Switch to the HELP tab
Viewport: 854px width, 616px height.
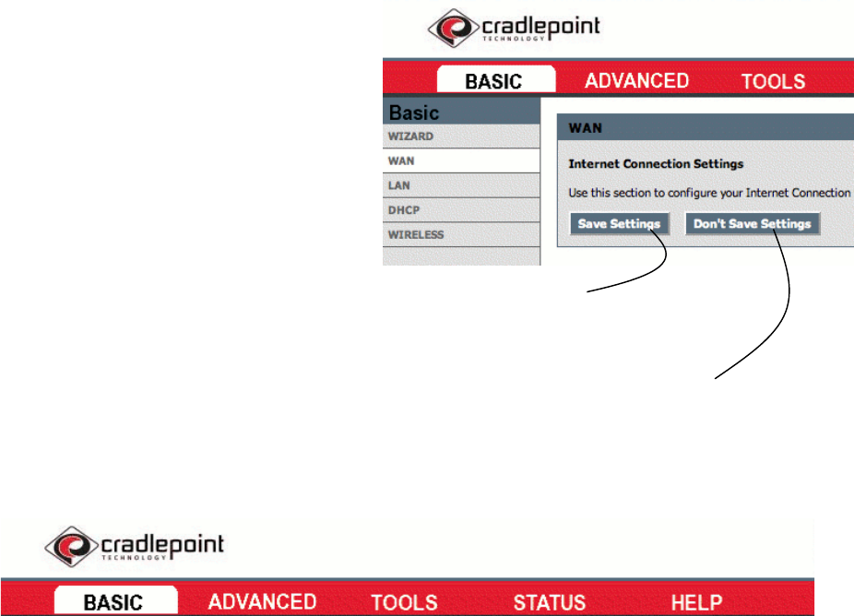point(696,602)
